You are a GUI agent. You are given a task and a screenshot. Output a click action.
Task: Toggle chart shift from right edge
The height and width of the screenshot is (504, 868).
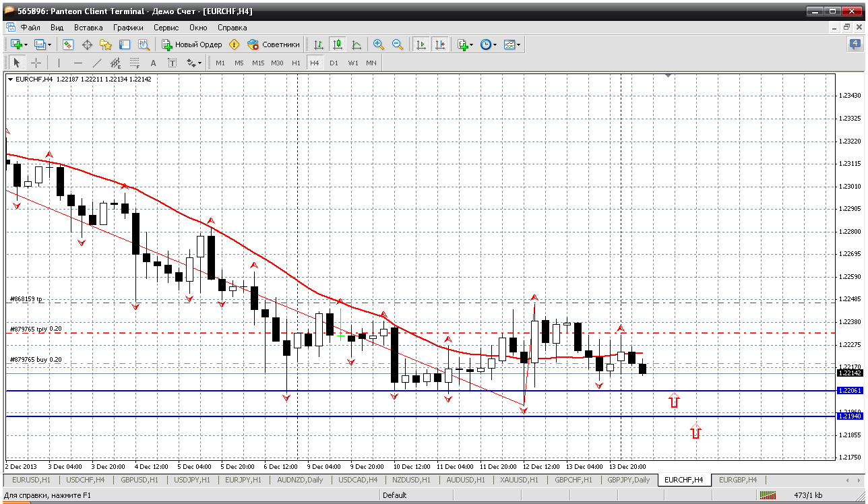440,44
